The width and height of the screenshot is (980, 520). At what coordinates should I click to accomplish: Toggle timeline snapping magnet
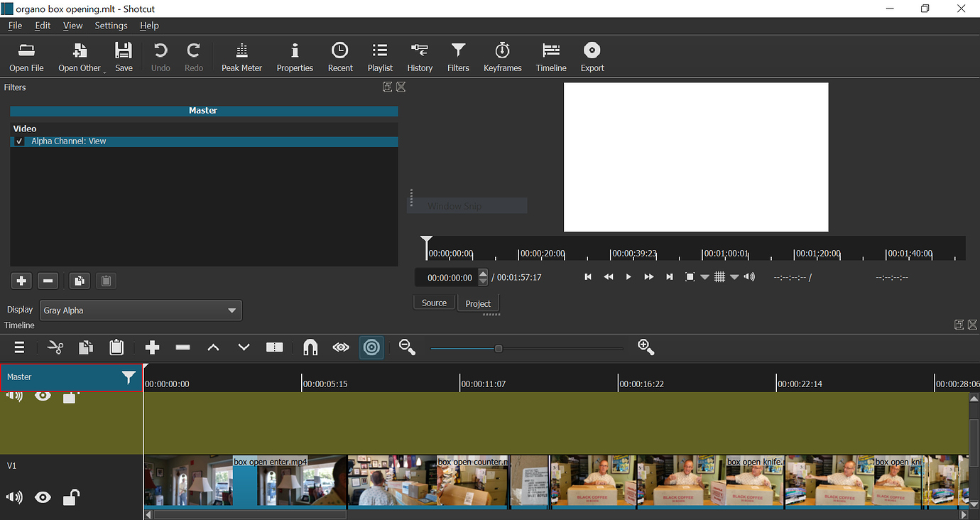(310, 347)
